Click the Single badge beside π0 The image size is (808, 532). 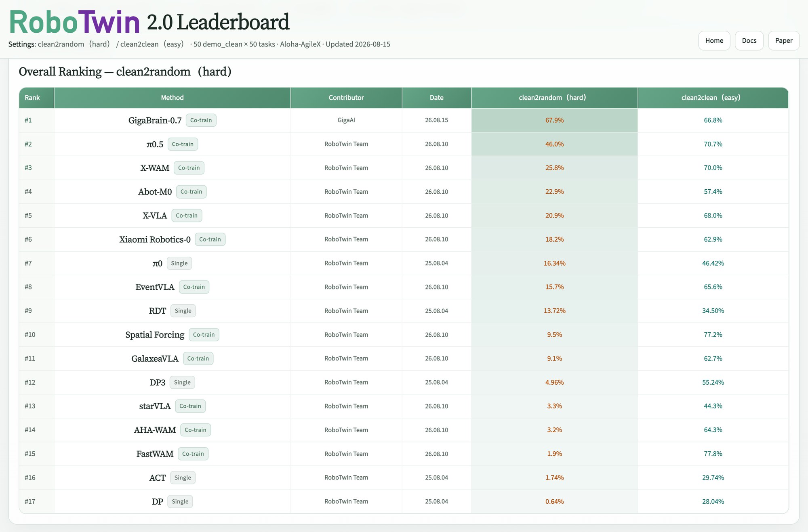pyautogui.click(x=179, y=263)
